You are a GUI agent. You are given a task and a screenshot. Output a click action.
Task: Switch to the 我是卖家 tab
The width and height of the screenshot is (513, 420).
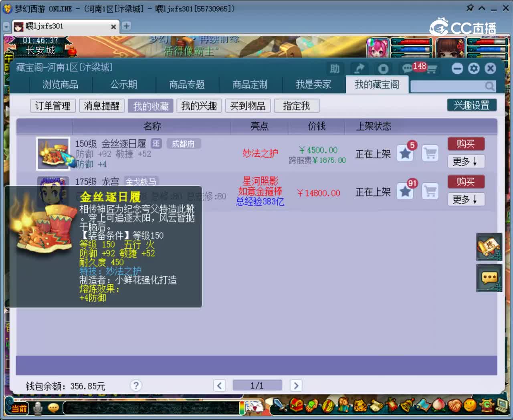315,85
